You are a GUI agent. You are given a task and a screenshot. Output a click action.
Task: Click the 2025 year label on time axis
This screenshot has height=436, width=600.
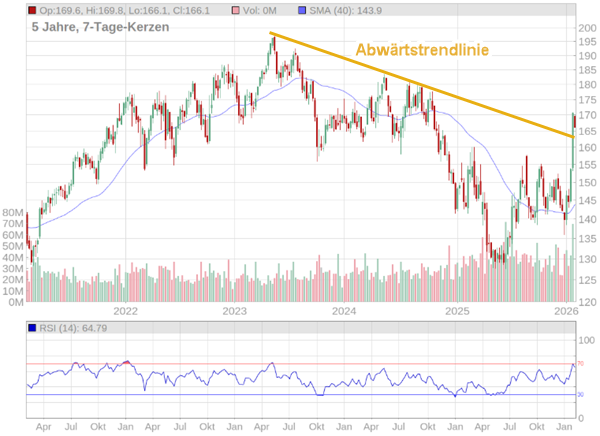[457, 311]
